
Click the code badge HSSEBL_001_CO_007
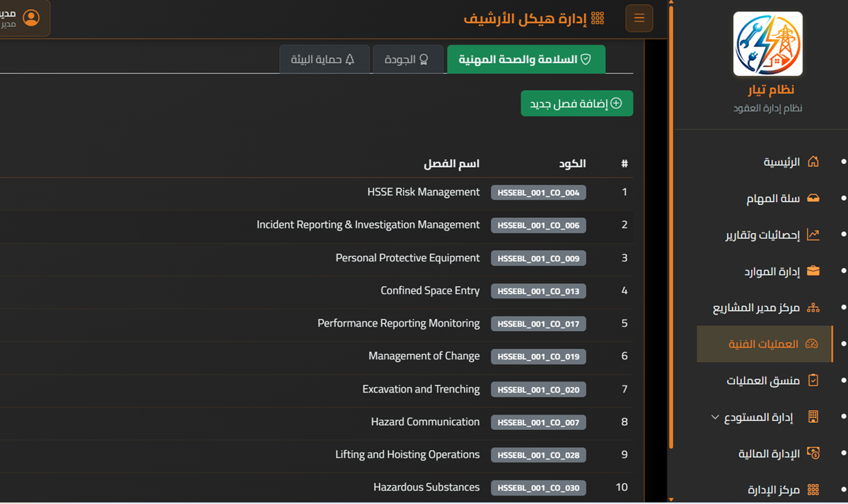click(539, 422)
